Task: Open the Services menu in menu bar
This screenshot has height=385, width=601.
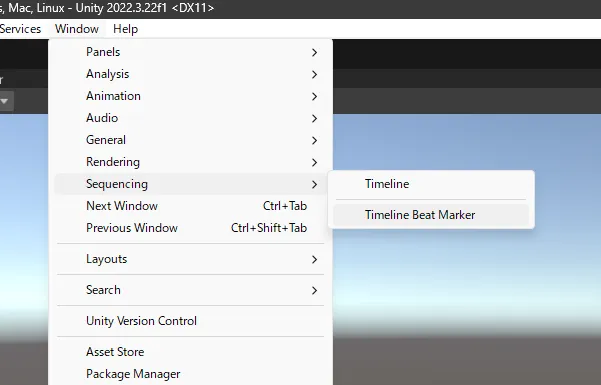Action: 20,29
